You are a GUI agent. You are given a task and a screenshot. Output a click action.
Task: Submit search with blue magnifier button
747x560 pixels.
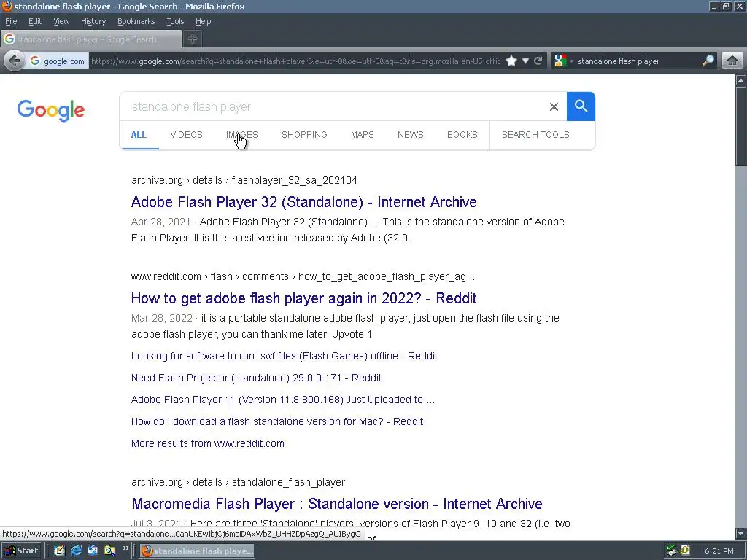click(x=581, y=106)
